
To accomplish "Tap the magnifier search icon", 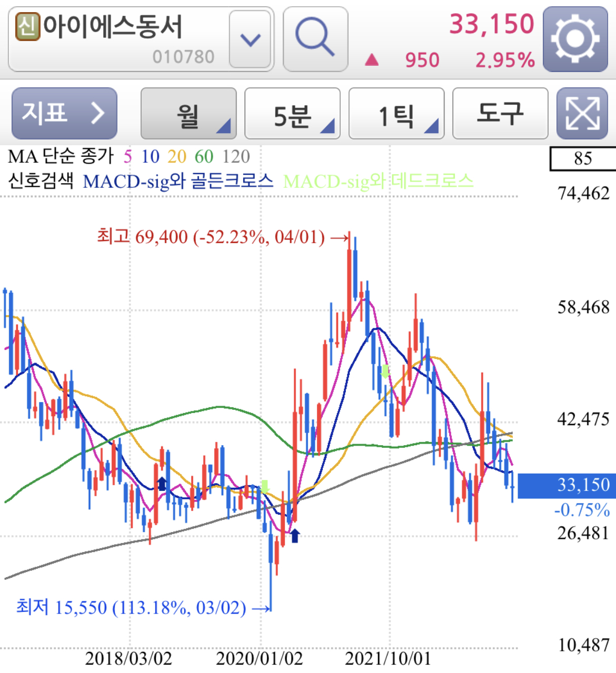I will click(315, 39).
